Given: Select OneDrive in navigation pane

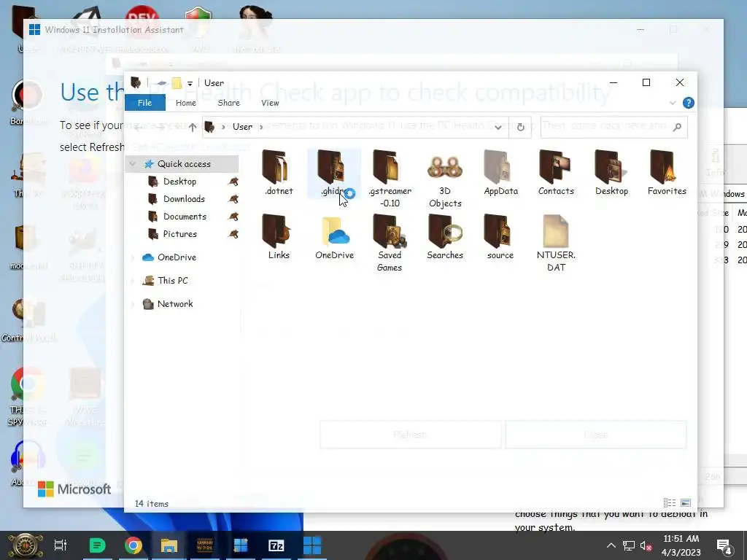Looking at the screenshot, I should (177, 257).
